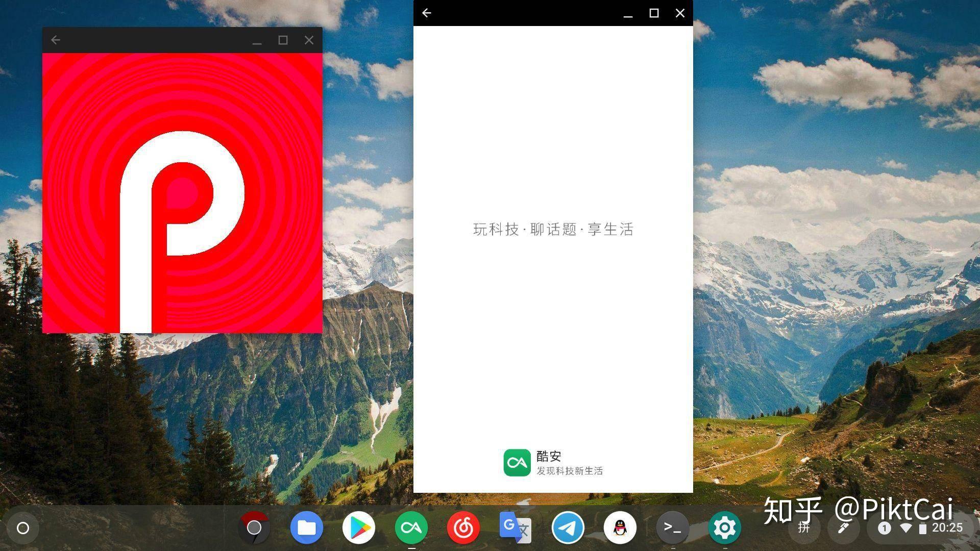Viewport: 980px width, 551px height.
Task: Open the Files app from the shelf
Action: 306,528
